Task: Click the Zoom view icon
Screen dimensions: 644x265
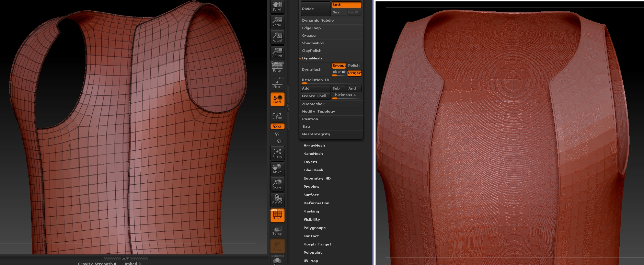Action: tap(277, 21)
